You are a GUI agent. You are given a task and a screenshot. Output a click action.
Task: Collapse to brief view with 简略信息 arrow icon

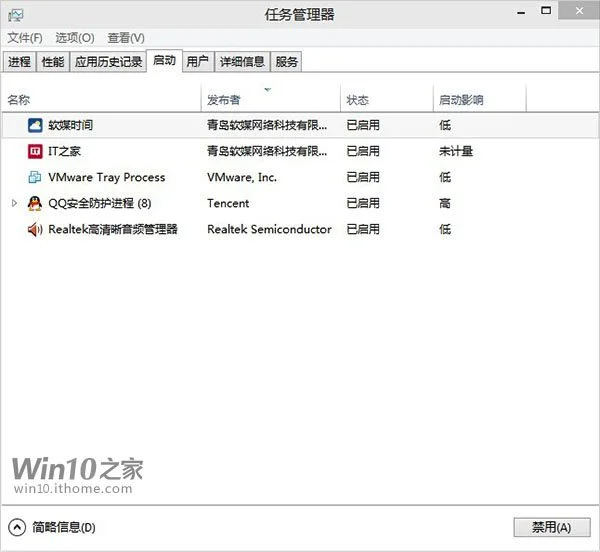coord(17,528)
